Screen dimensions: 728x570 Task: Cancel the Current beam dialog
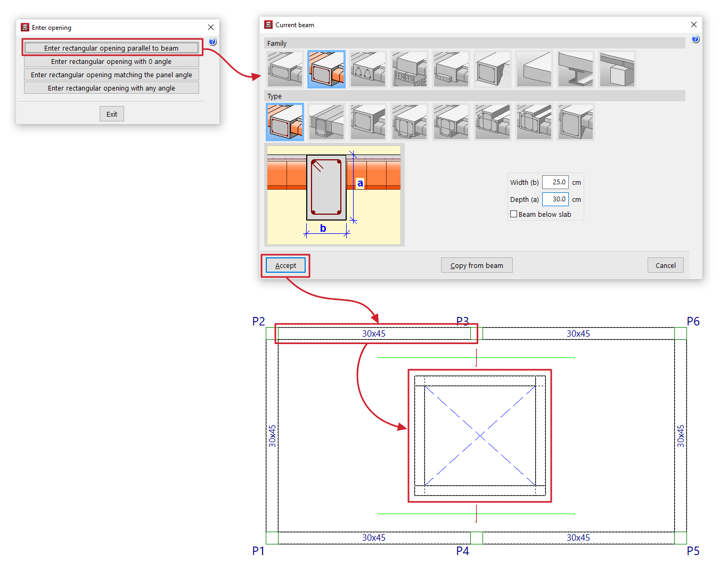point(666,265)
